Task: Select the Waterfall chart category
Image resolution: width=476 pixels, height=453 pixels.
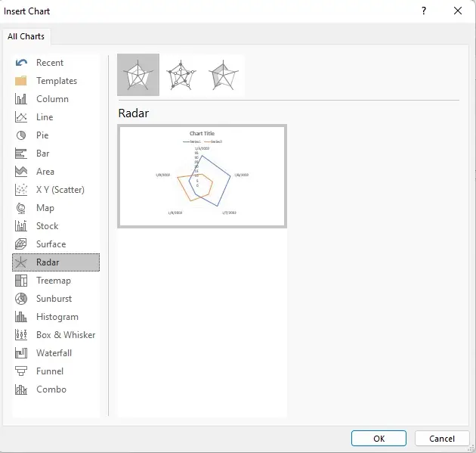Action: point(54,353)
